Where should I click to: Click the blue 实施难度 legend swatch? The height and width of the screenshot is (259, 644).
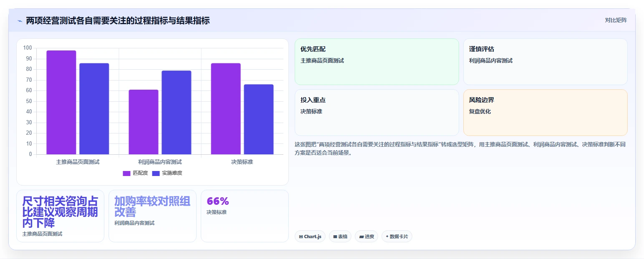156,174
